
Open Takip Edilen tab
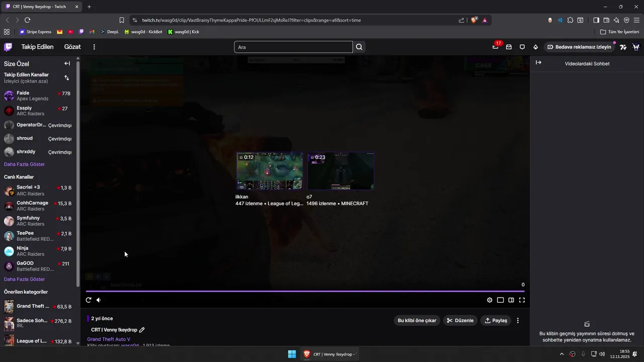[x=37, y=47]
